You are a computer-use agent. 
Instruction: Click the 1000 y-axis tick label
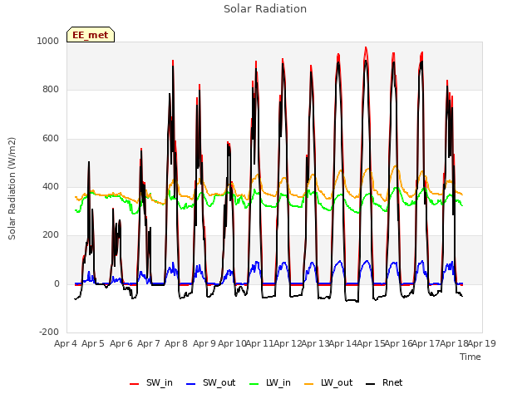tap(48, 41)
